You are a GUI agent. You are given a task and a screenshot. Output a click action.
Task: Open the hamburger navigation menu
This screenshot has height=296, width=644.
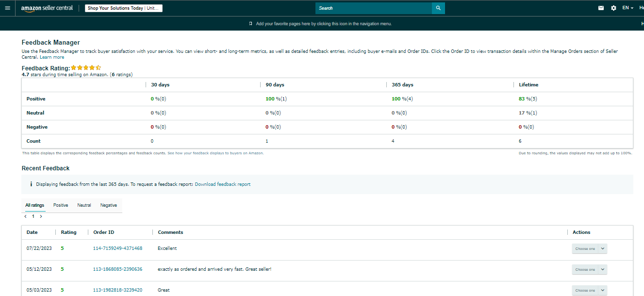[x=7, y=8]
